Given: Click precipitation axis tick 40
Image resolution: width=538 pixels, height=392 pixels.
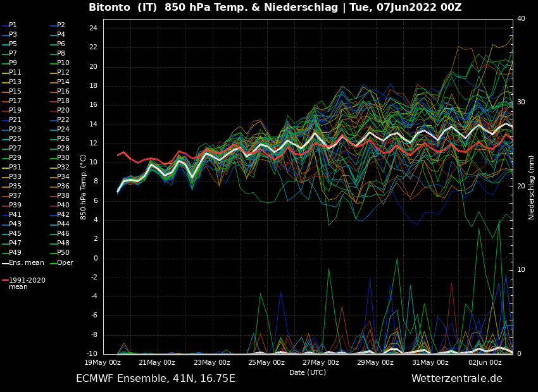Looking at the screenshot, I should (521, 19).
